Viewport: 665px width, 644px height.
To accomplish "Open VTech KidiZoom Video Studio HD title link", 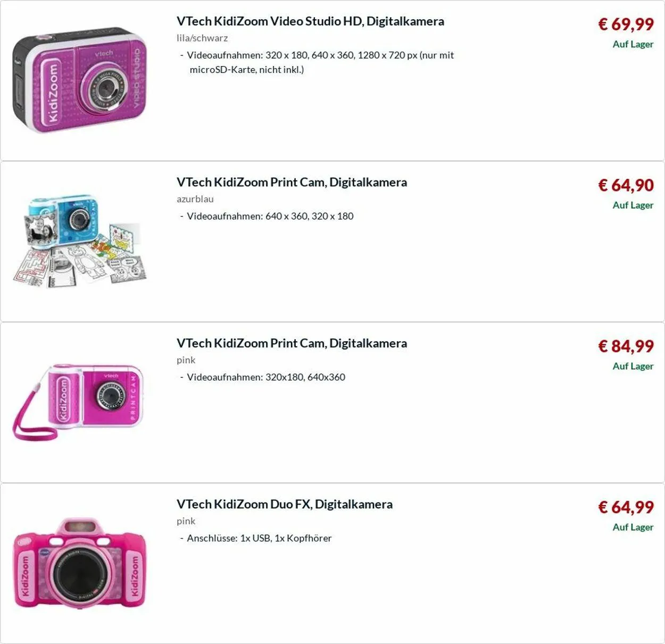I will pyautogui.click(x=310, y=21).
